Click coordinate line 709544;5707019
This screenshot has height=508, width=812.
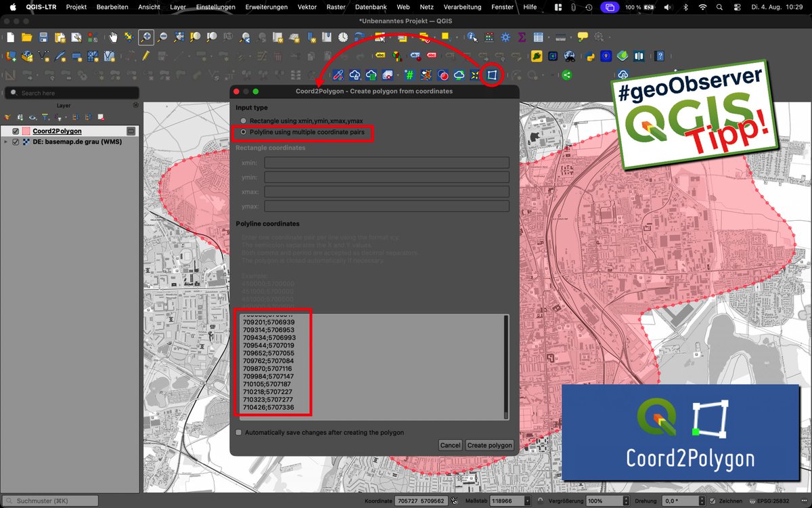268,345
